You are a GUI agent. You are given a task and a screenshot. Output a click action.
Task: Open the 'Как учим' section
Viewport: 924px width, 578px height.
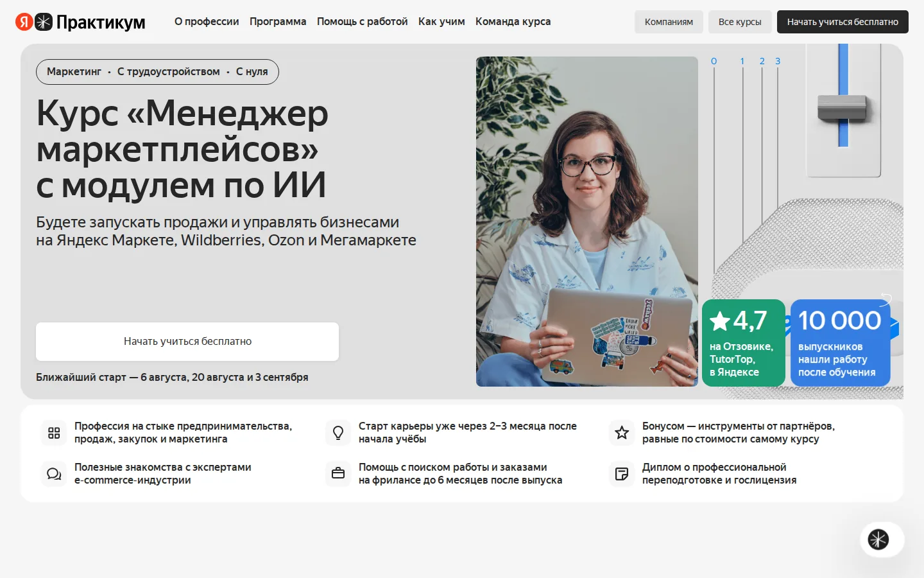(441, 21)
